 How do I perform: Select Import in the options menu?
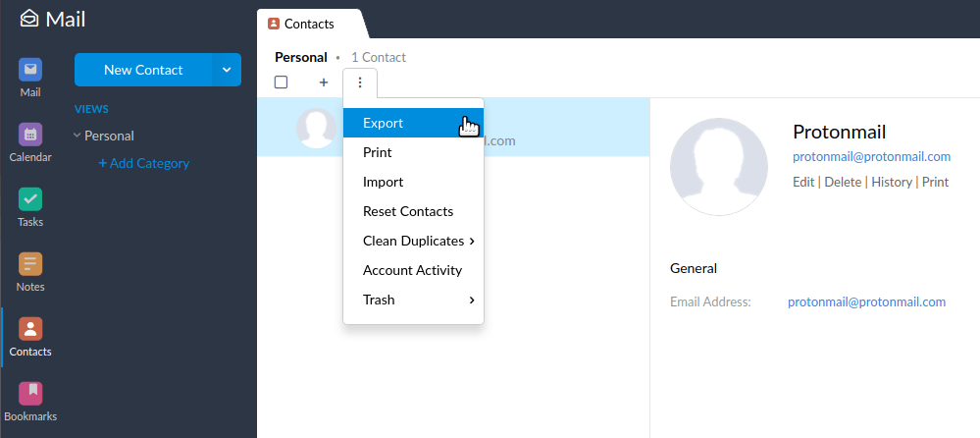[x=384, y=182]
